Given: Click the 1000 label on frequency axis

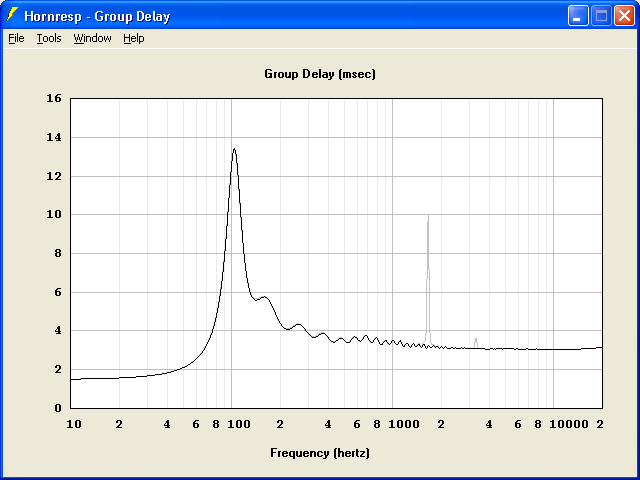Looking at the screenshot, I should click(404, 424).
